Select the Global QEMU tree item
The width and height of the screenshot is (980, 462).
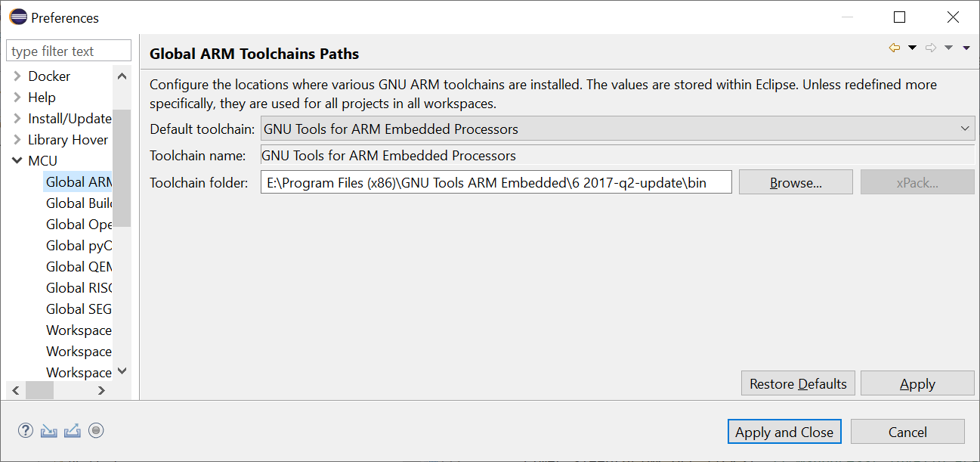[x=79, y=266]
